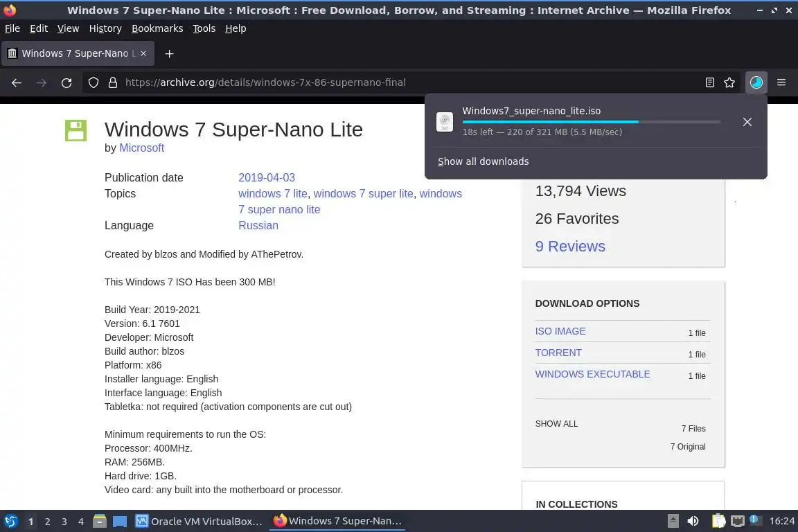Click the green floppy disk software icon
The height and width of the screenshot is (532, 798).
point(76,130)
